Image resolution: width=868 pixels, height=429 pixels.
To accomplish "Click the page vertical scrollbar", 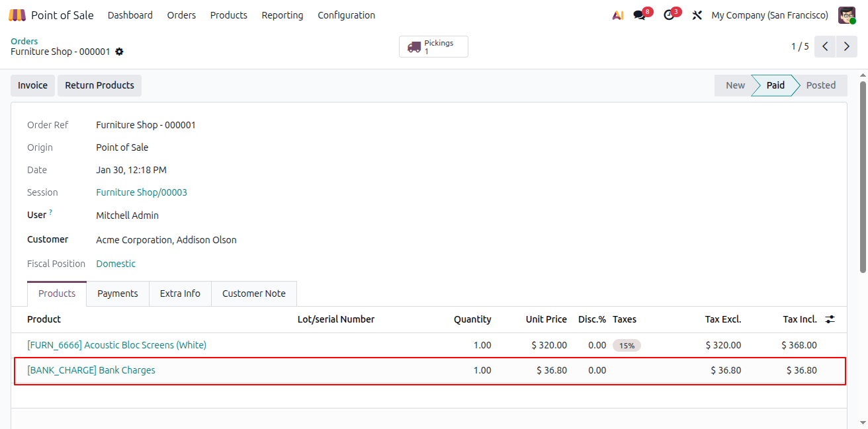I will [863, 176].
